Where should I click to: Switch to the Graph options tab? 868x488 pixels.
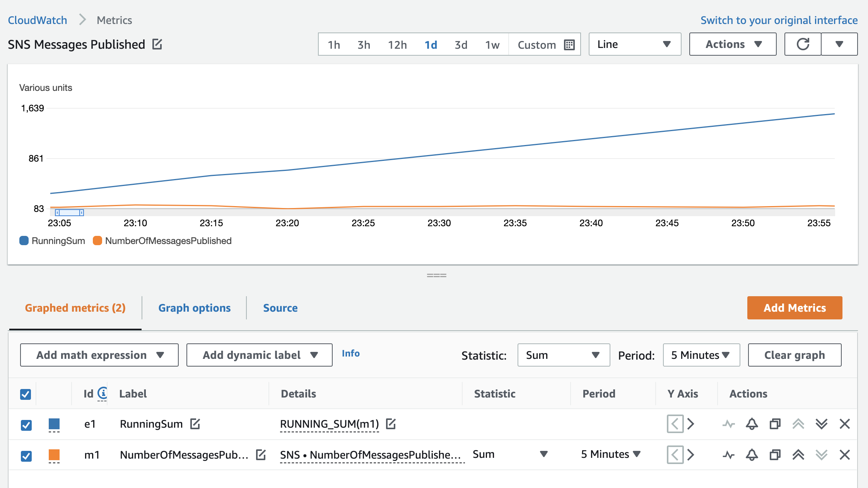194,308
